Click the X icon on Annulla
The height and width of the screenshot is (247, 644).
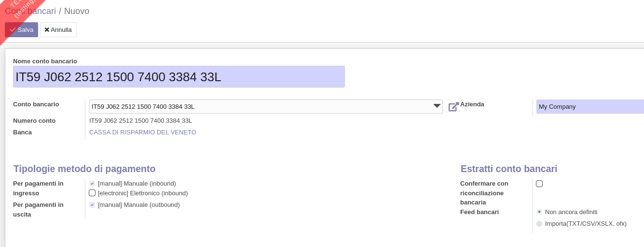point(47,29)
